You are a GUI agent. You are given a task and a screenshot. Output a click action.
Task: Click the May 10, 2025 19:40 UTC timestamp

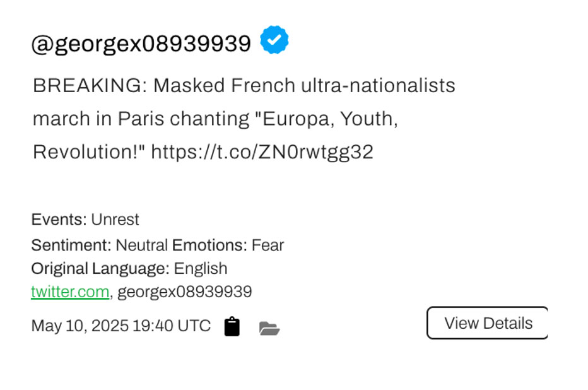click(121, 326)
